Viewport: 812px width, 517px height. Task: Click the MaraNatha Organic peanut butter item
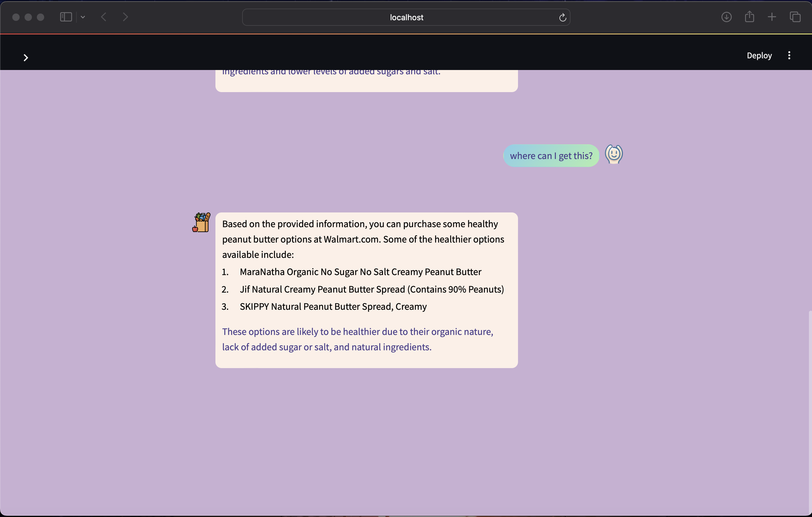pos(360,272)
